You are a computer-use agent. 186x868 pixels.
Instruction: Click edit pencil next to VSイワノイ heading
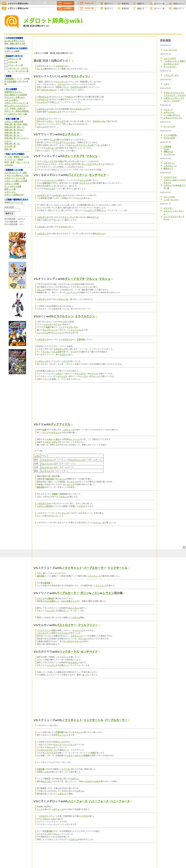(x=124, y=593)
